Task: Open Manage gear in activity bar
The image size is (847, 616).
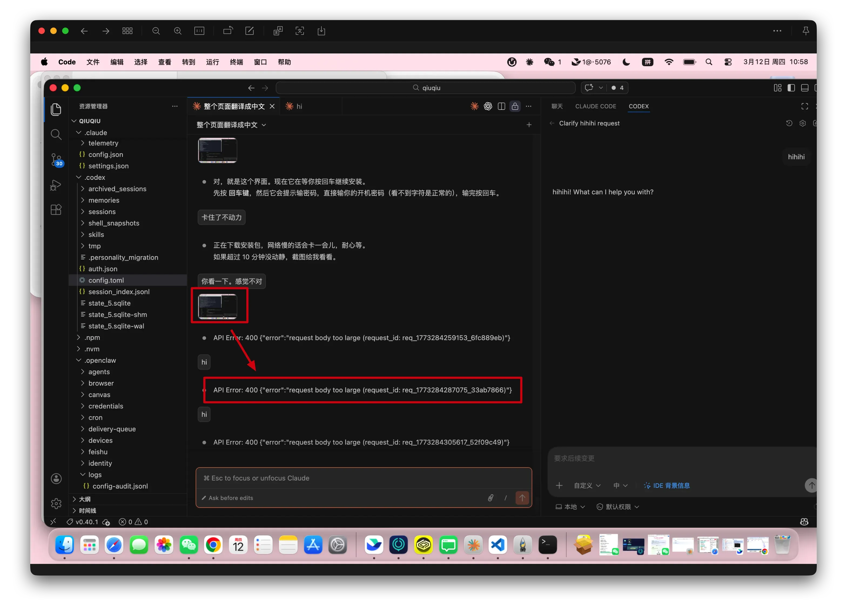Action: click(x=56, y=504)
